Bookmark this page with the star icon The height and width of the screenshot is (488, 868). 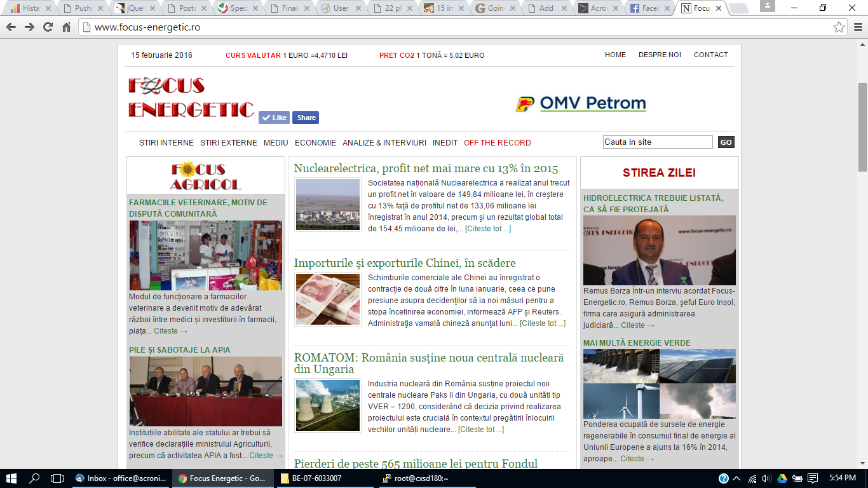click(839, 27)
